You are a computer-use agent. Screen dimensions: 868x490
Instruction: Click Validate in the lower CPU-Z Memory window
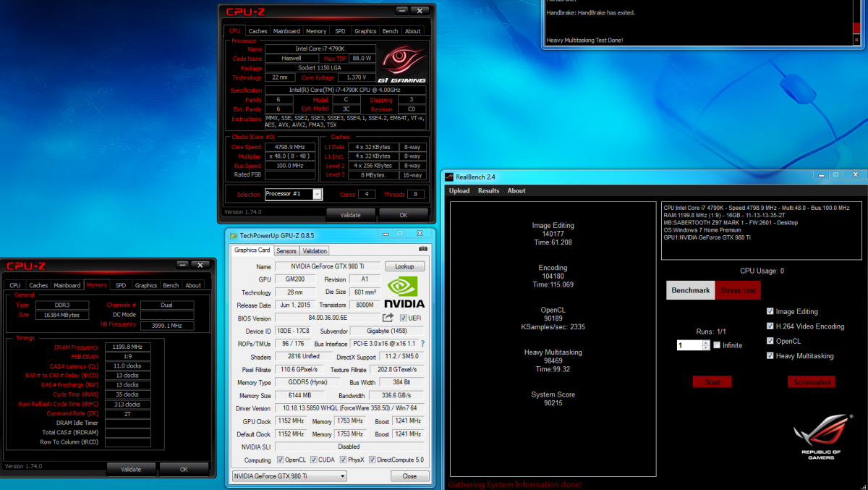pyautogui.click(x=131, y=469)
